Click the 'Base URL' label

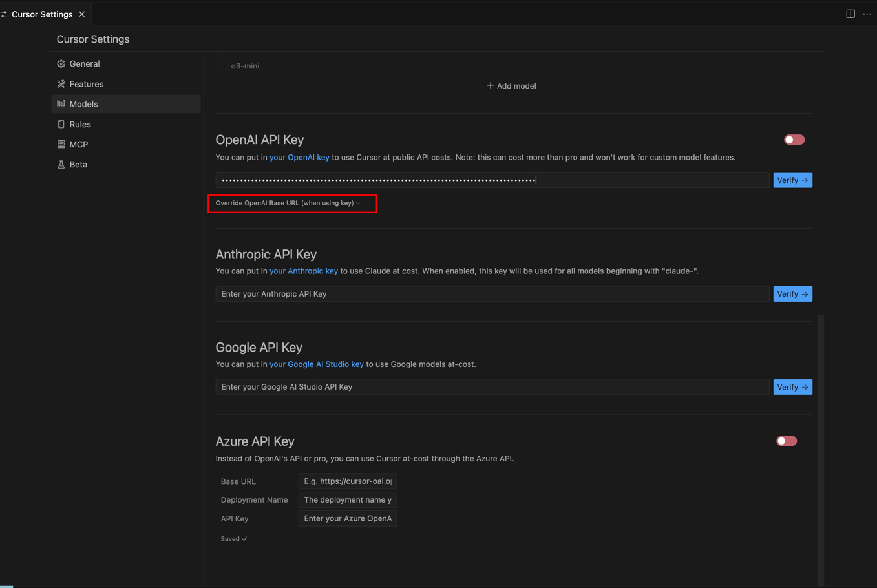238,481
